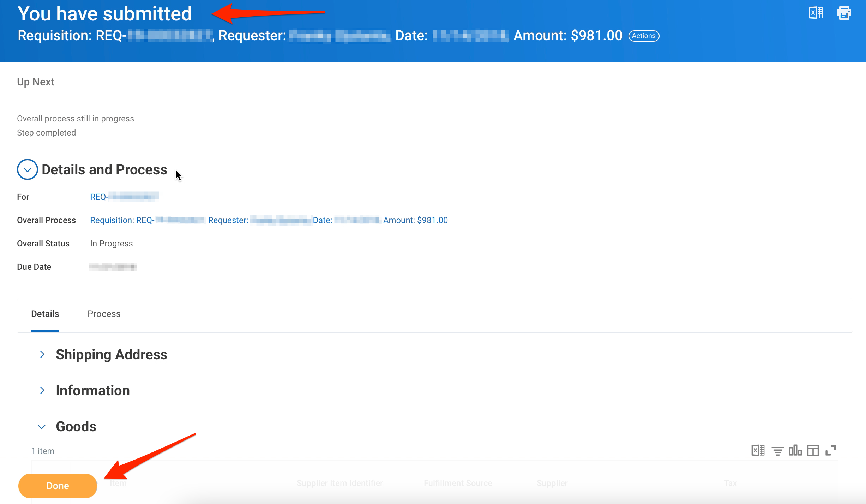Open the Actions menu beside Amount

tap(644, 36)
